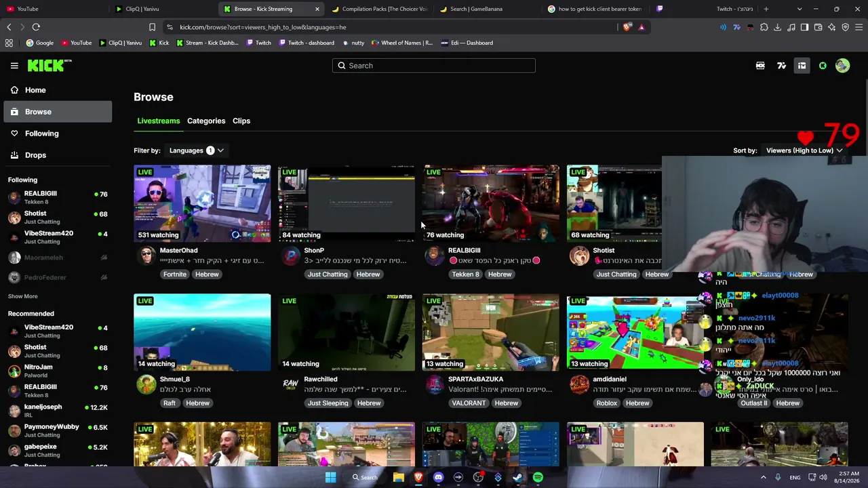Click the Fortnite tag under MasterOhad
This screenshot has width=868, height=488.
coord(174,274)
